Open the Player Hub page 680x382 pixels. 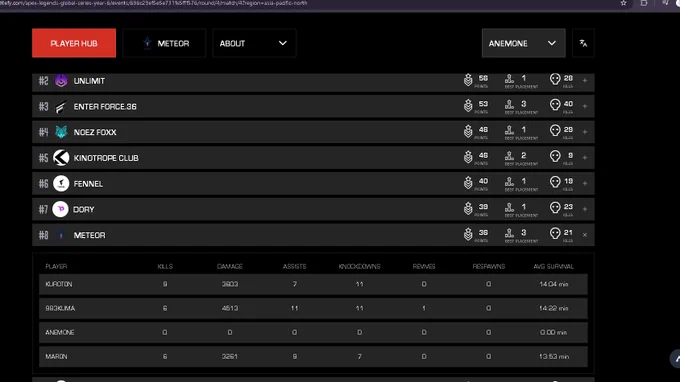(x=74, y=43)
